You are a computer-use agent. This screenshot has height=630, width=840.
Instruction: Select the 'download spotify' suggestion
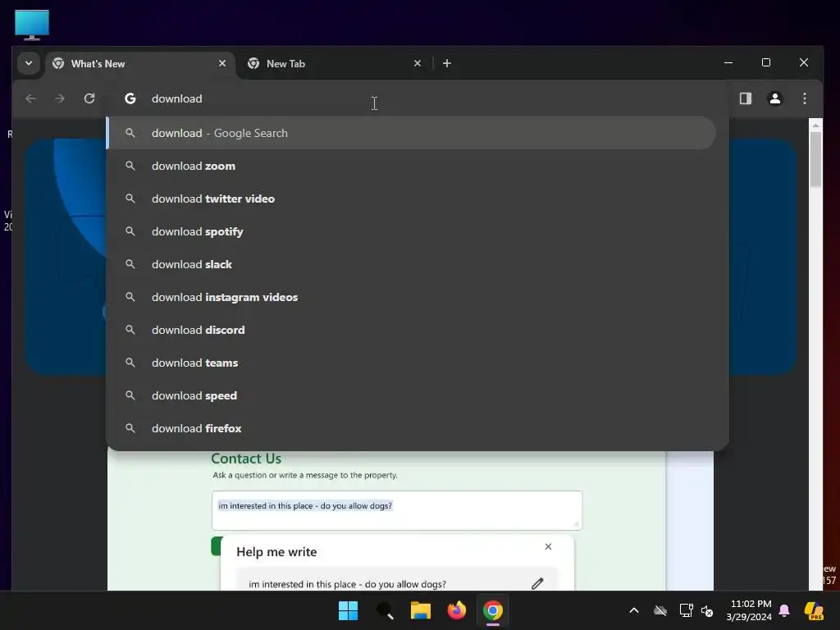tap(411, 231)
